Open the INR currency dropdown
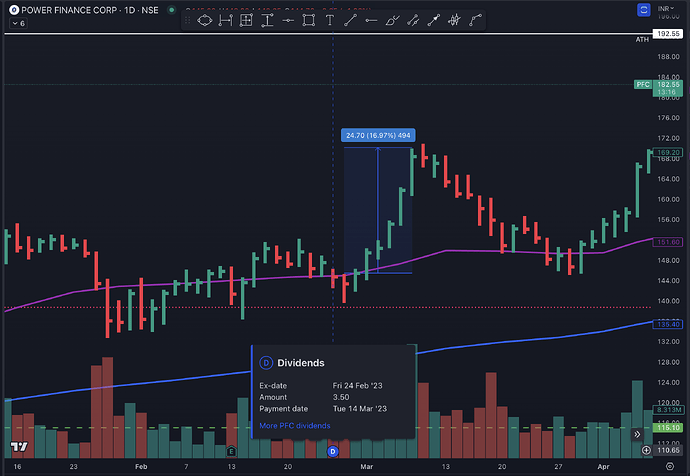Screen dimensions: 690x476 [666, 9]
